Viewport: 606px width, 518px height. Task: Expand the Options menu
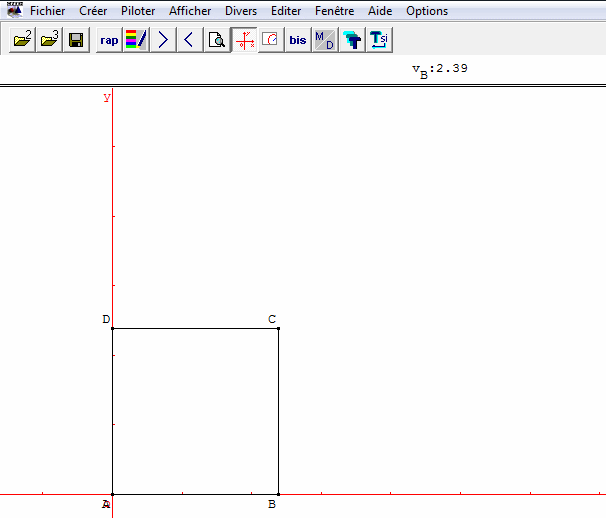click(426, 11)
